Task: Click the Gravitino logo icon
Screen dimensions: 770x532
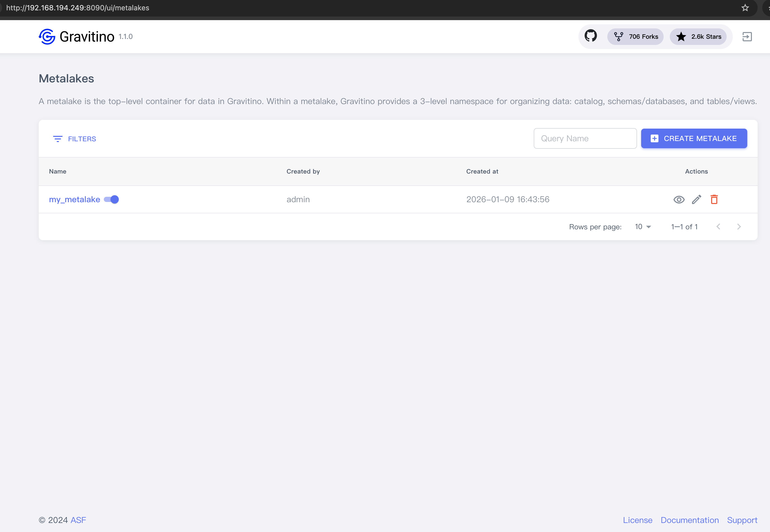Action: (47, 37)
